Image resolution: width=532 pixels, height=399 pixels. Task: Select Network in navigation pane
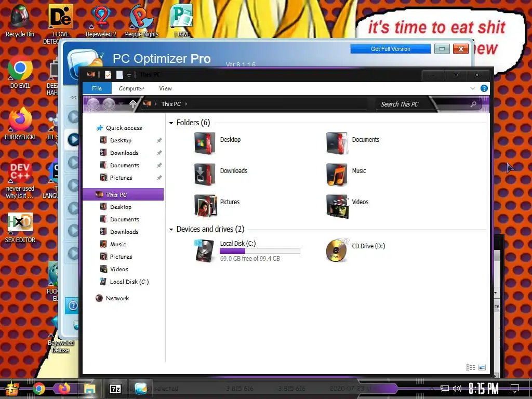click(117, 298)
